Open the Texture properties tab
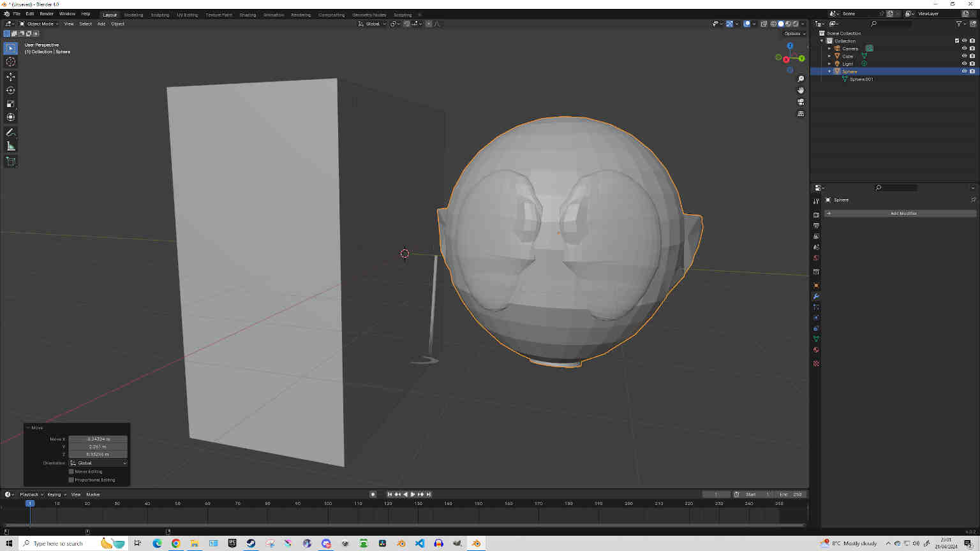This screenshot has height=551, width=980. click(816, 364)
